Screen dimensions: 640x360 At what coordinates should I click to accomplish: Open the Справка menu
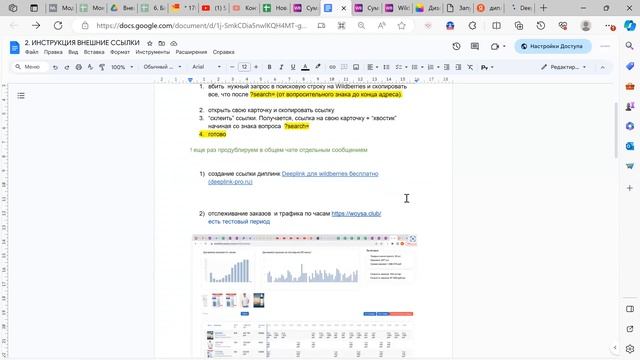tap(224, 52)
